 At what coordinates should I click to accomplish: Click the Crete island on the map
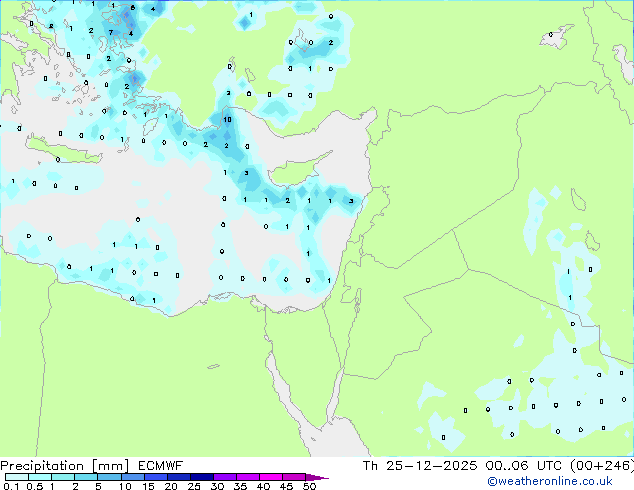[63, 150]
